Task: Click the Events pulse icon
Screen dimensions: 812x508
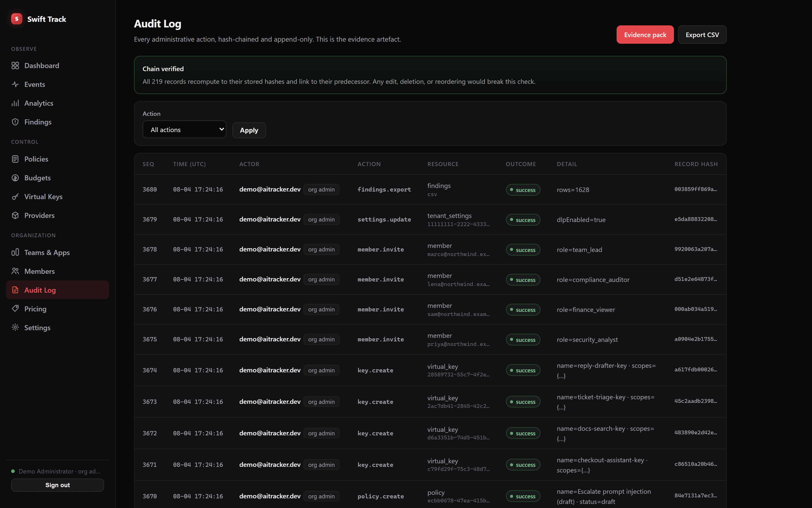Action: click(15, 84)
